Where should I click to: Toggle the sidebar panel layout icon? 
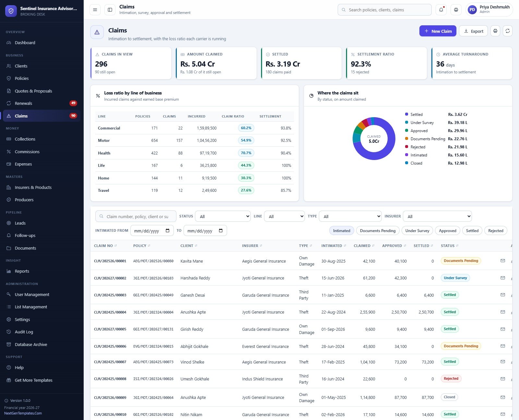click(110, 10)
